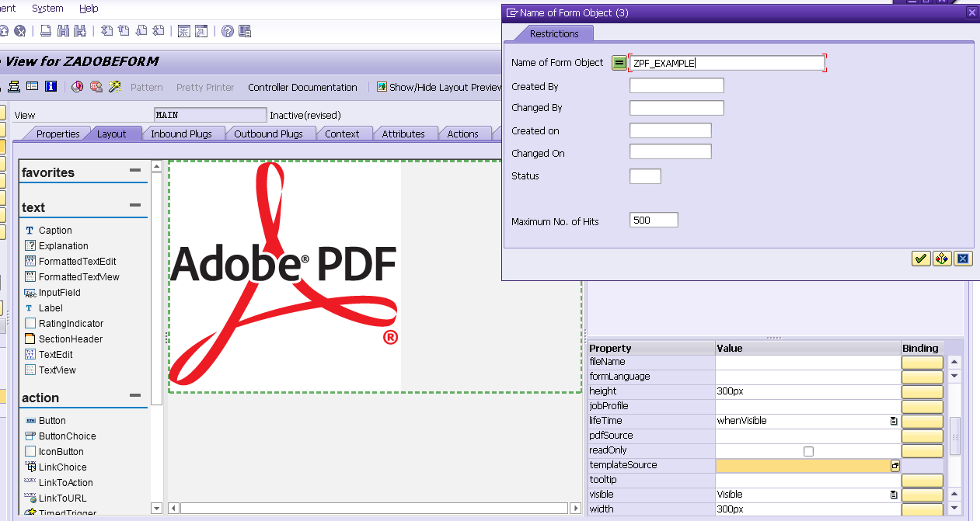980x521 pixels.
Task: Click the green selection options icon
Action: [619, 63]
